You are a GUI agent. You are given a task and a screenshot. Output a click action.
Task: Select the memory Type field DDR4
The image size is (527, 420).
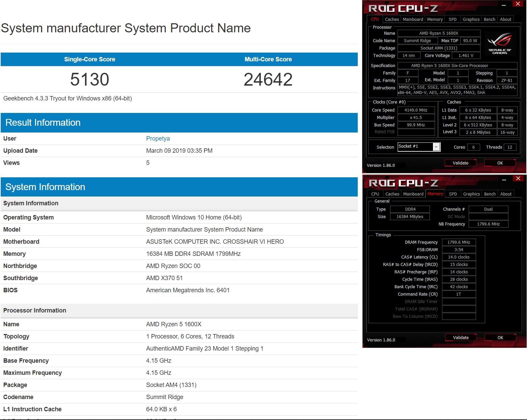tap(410, 209)
